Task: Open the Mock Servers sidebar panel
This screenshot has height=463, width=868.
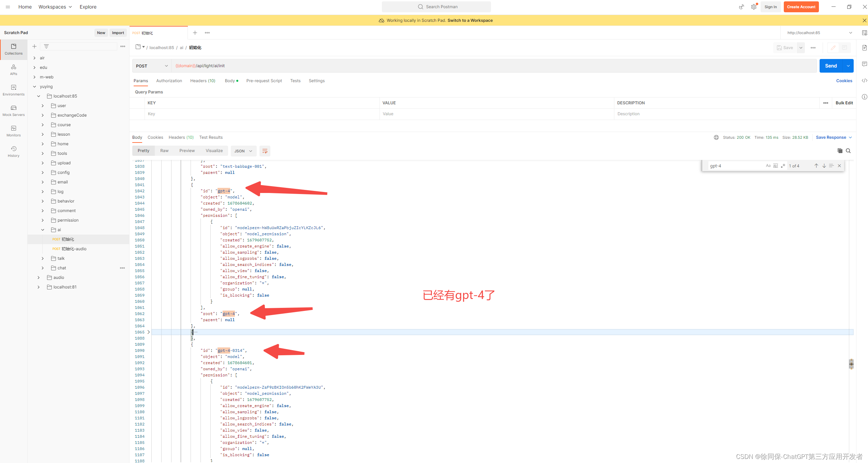Action: pyautogui.click(x=14, y=110)
